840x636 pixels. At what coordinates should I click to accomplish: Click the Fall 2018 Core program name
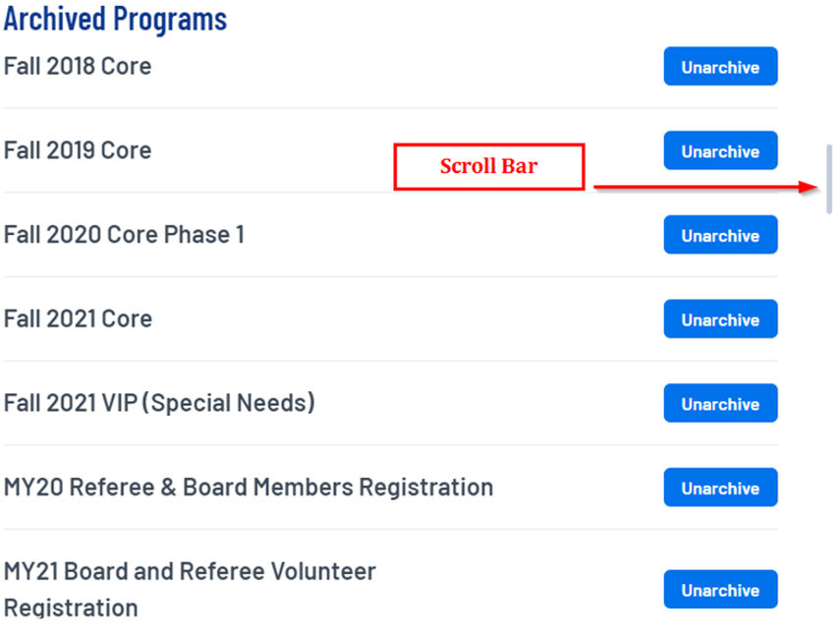point(78,66)
